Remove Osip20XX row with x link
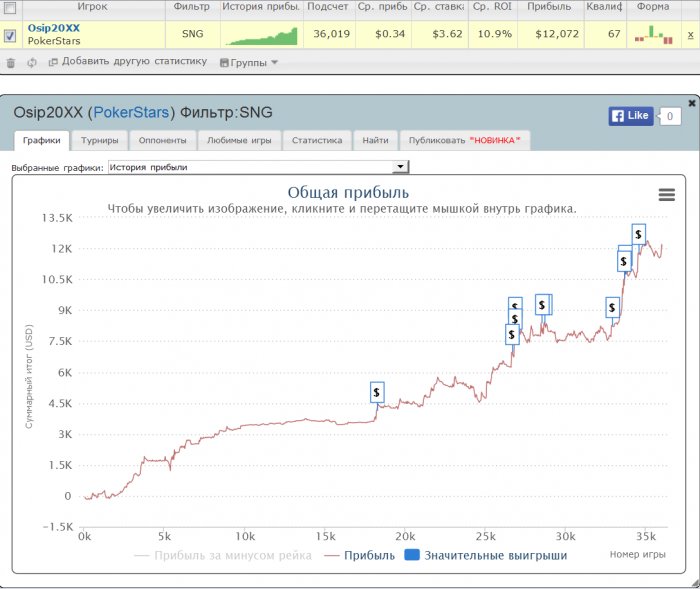Viewport: 700px width, 589px height. point(690,34)
